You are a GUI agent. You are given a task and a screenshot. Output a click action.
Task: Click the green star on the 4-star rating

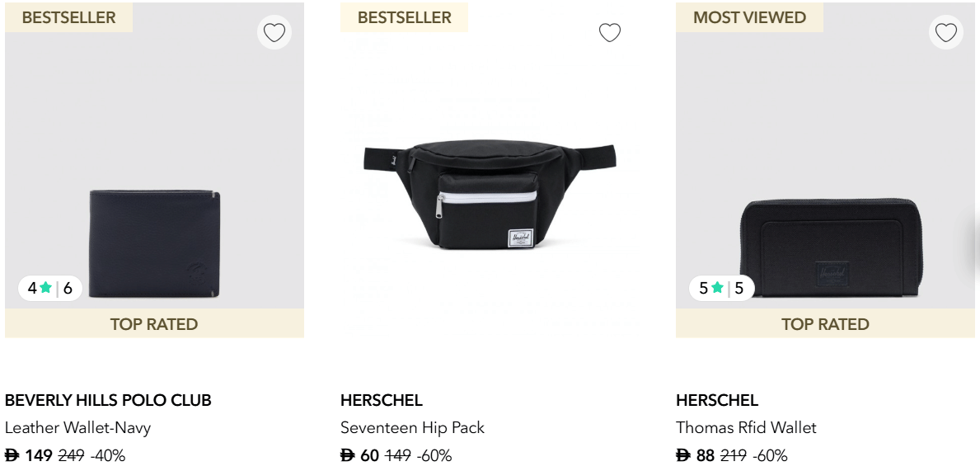coord(46,288)
